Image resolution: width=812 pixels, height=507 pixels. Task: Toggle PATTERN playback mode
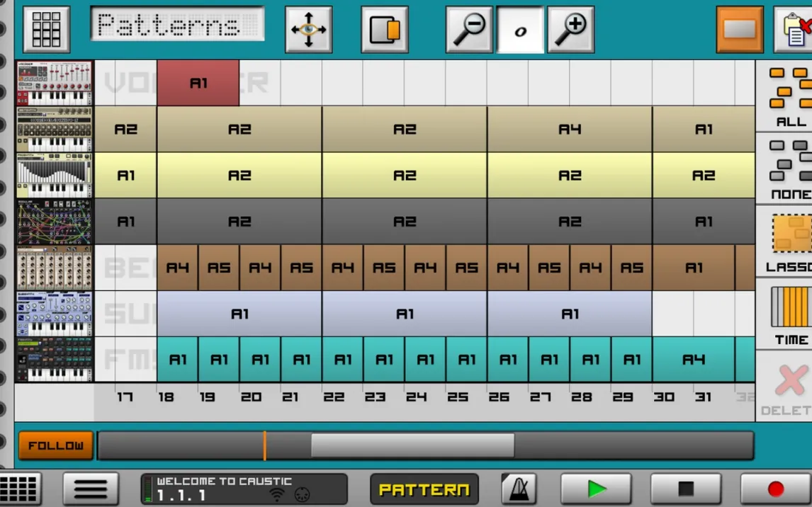point(424,489)
